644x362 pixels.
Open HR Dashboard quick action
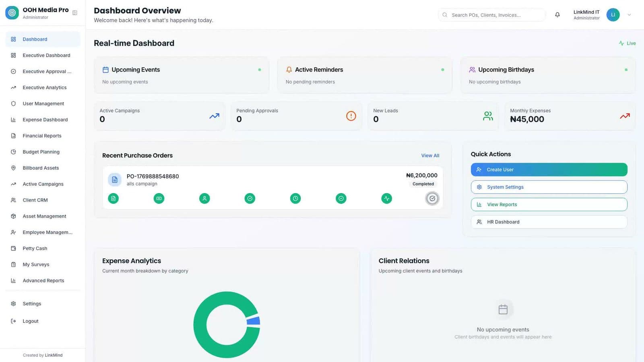click(549, 222)
